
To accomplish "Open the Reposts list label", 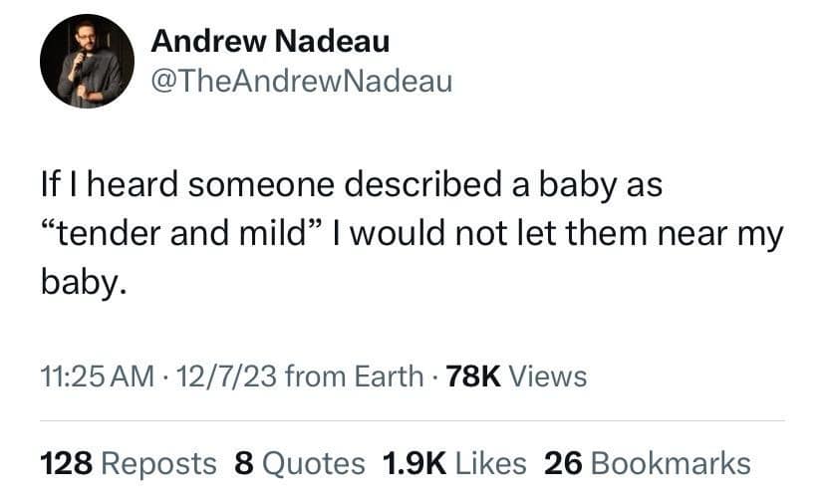I will [x=158, y=462].
